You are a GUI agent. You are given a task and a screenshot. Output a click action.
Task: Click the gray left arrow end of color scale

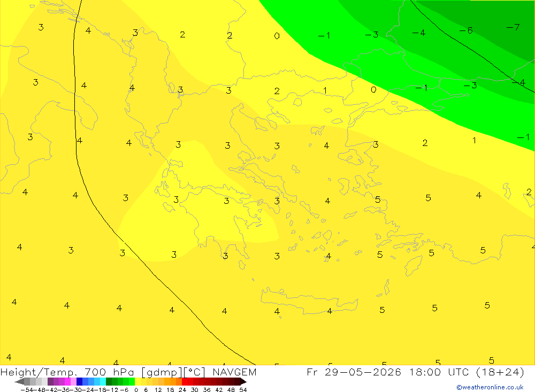click(x=19, y=382)
